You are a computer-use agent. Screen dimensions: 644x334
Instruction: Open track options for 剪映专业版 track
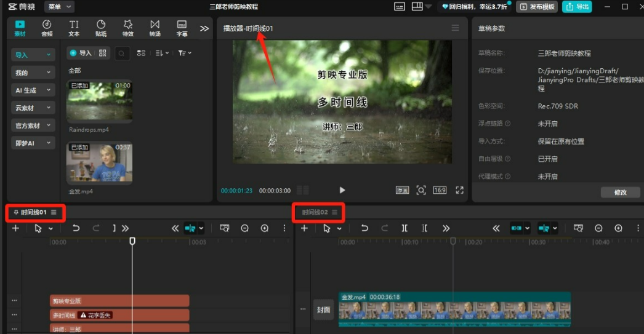click(14, 300)
